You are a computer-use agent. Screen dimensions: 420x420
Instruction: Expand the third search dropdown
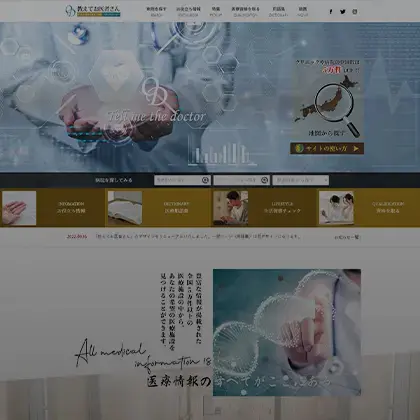click(301, 180)
